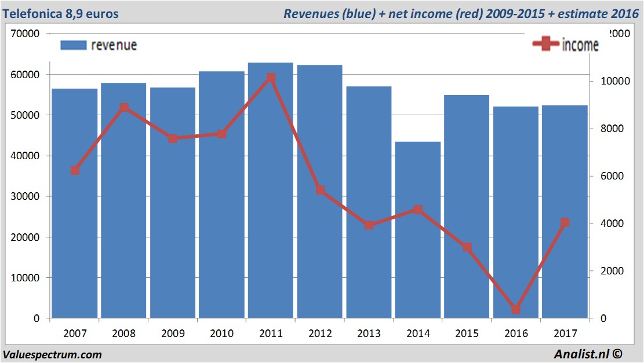The width and height of the screenshot is (644, 363).
Task: Click the 2016 year label
Action: click(x=516, y=333)
